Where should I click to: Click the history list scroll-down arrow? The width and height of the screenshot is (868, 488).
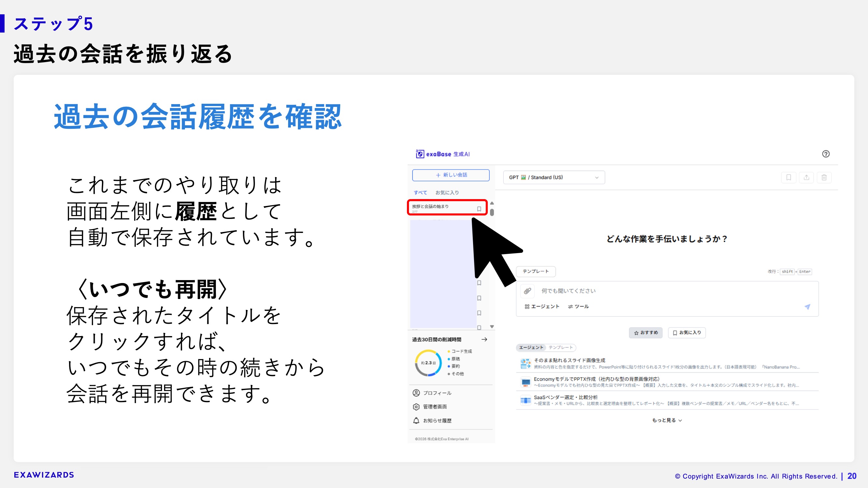[492, 327]
